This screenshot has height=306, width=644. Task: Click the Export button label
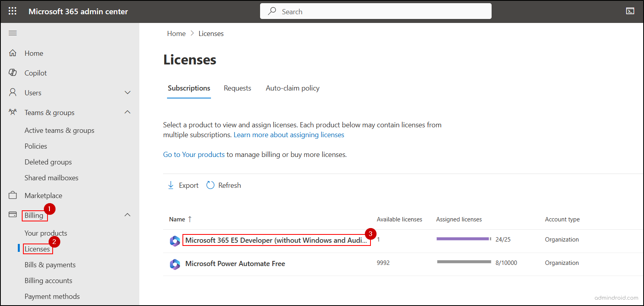(x=189, y=185)
